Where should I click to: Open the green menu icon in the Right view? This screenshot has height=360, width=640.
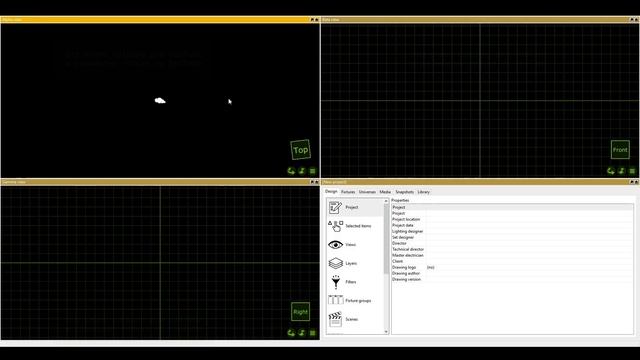313,333
